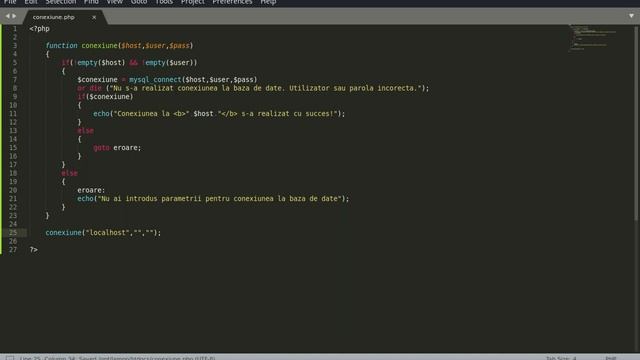Click 's-a realizat cu succes!' string text
640x360 pixels.
288,114
